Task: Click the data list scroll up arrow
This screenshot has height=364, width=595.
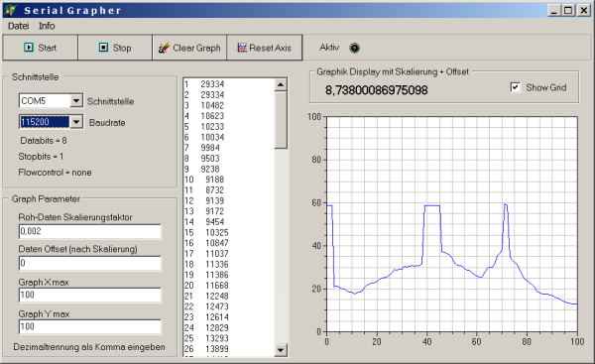Action: pyautogui.click(x=281, y=84)
